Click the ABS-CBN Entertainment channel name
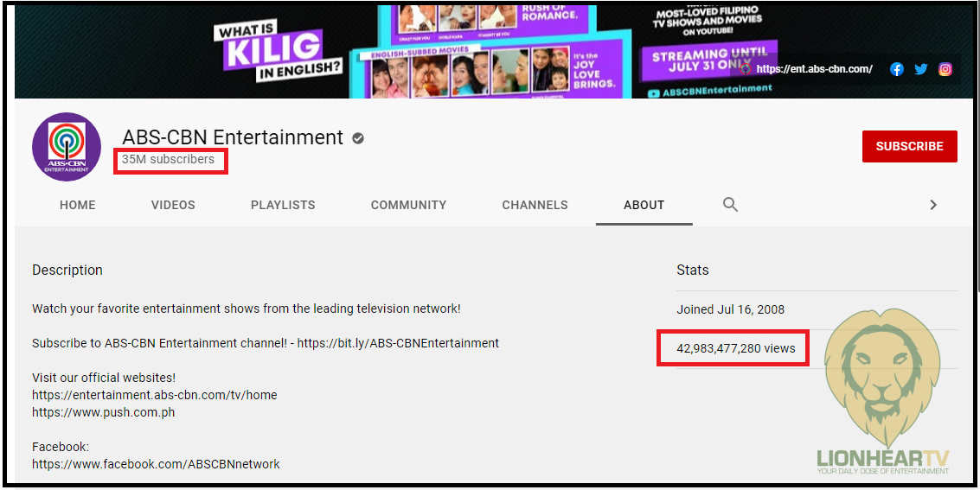The width and height of the screenshot is (980, 490). tap(233, 137)
